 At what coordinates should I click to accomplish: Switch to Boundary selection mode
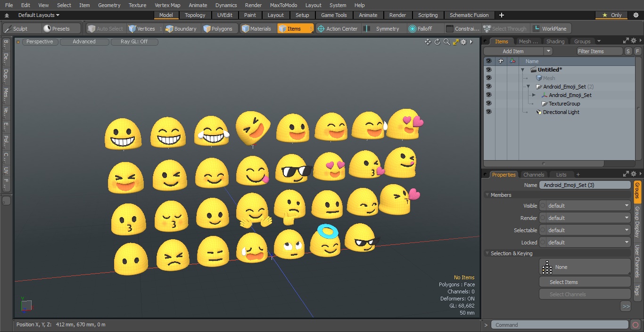[181, 29]
